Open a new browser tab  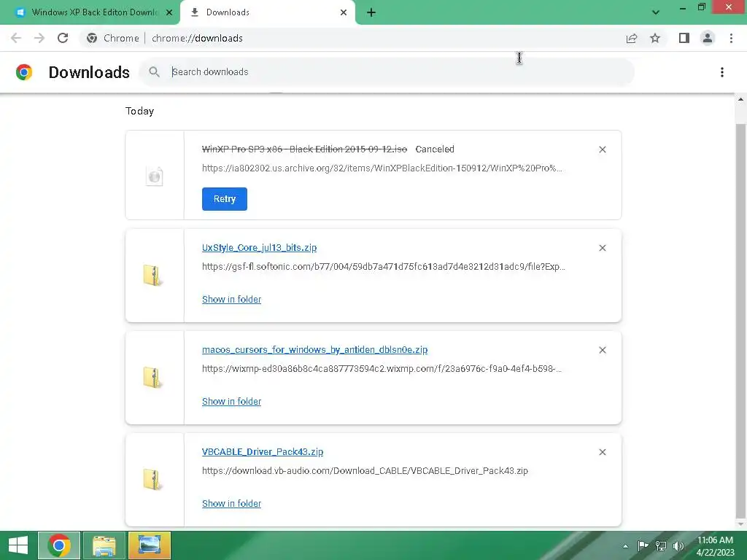point(371,12)
